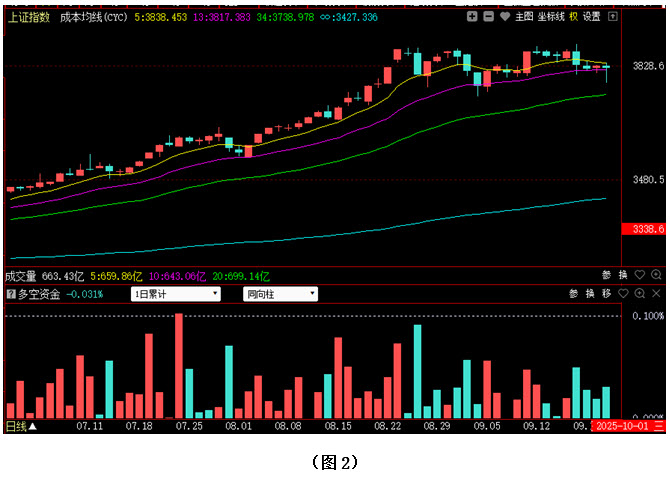670x481 pixels.
Task: Click the 3480.5 price axis label
Action: 648,179
